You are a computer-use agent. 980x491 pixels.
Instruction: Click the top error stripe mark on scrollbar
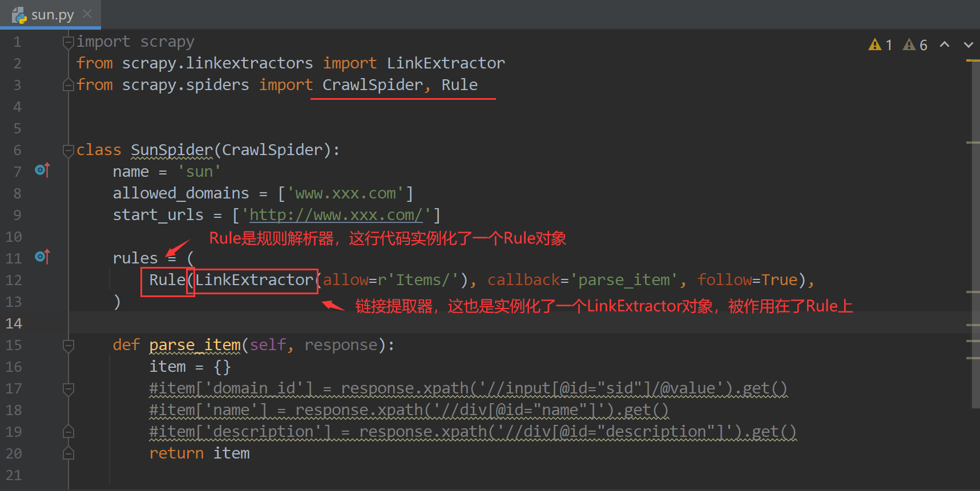[973, 60]
